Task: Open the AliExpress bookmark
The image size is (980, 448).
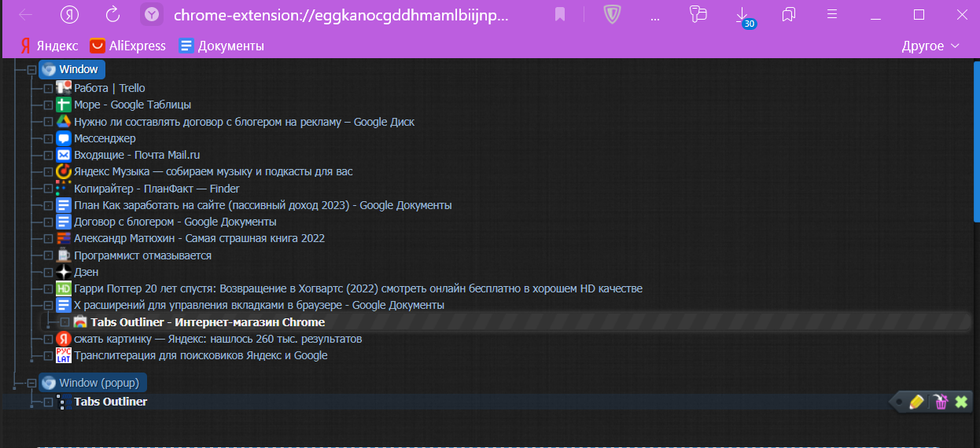Action: pos(127,46)
